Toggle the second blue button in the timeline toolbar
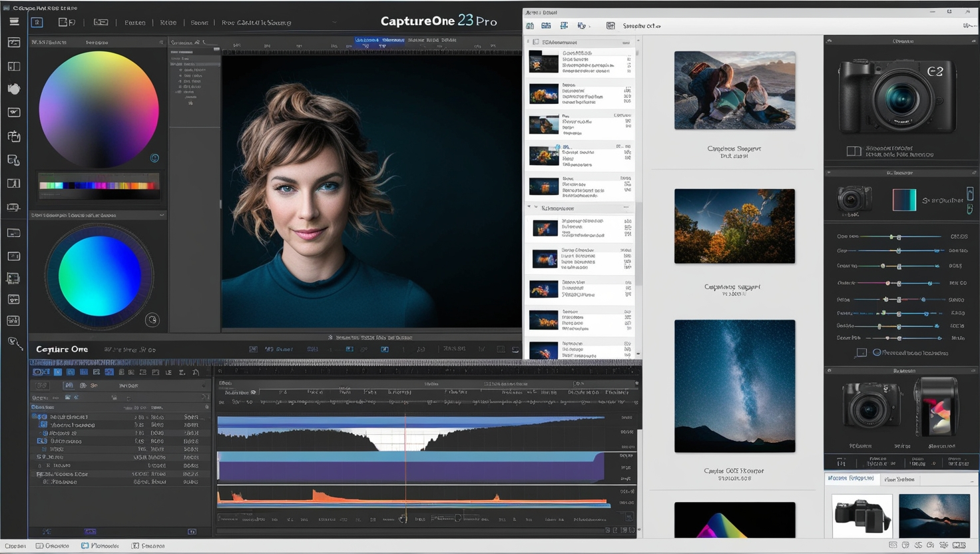The width and height of the screenshot is (980, 554). click(x=58, y=372)
